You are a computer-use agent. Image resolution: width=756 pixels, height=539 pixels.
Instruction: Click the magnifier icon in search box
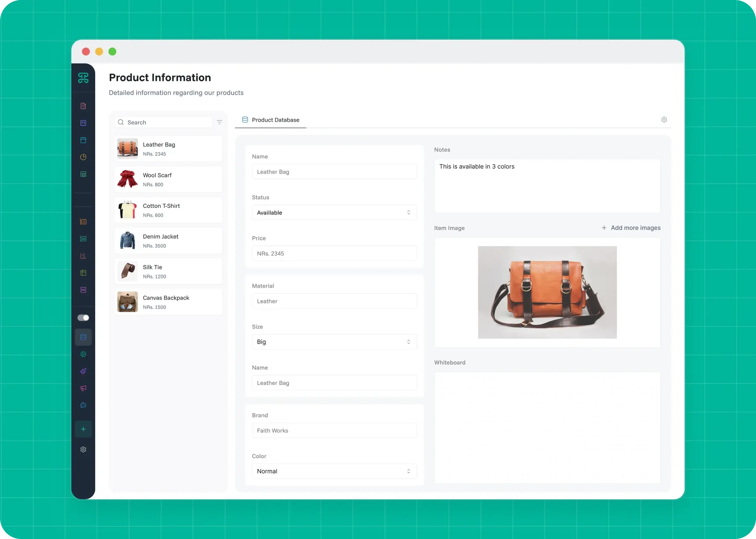click(x=121, y=122)
